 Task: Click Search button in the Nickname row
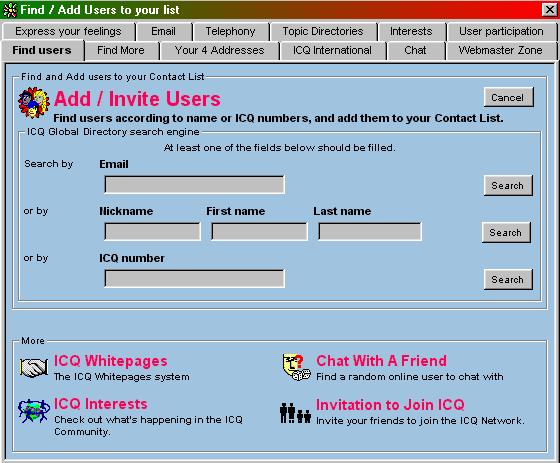point(506,233)
